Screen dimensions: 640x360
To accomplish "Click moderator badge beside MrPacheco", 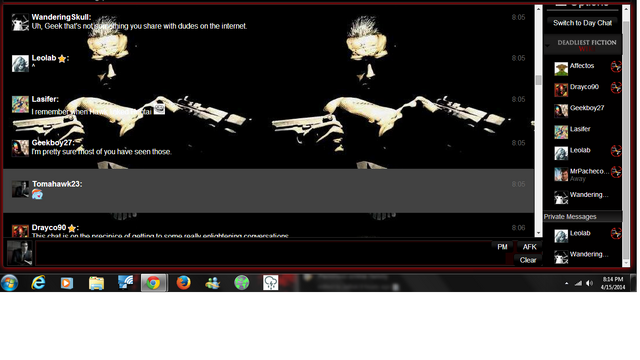I will tap(616, 172).
